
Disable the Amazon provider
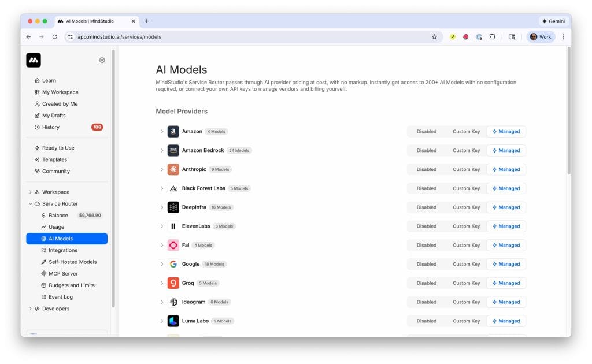426,131
